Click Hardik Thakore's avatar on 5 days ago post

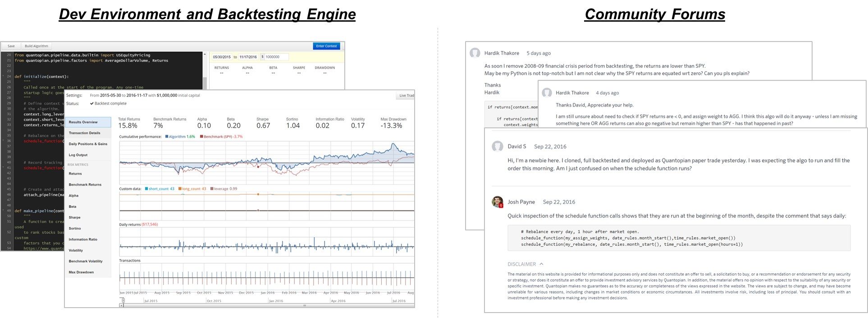(475, 53)
